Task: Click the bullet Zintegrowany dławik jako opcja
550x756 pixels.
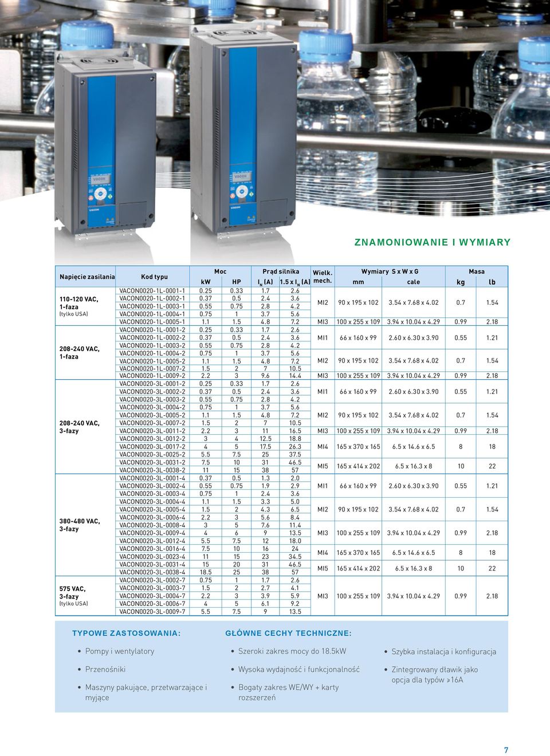Action: [x=435, y=675]
